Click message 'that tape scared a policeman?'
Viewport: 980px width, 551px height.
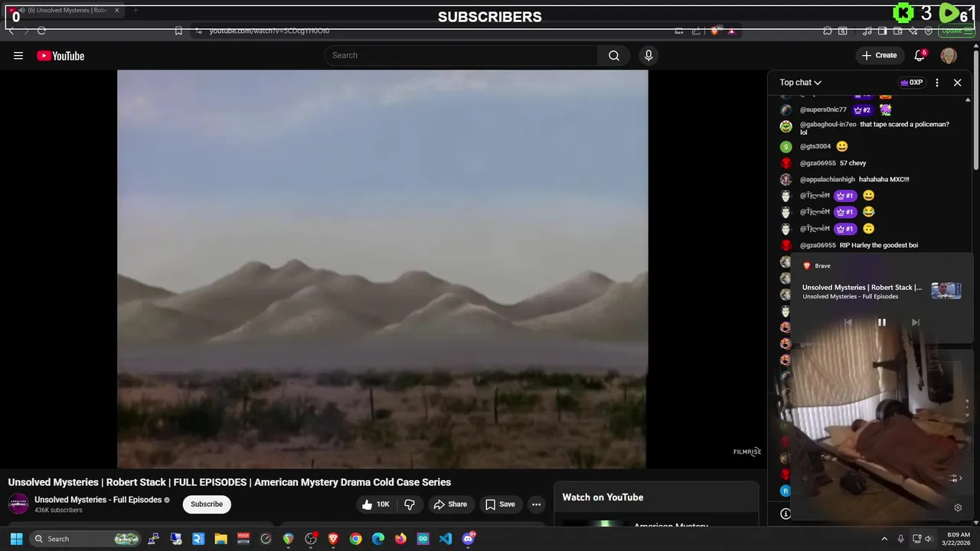click(904, 124)
